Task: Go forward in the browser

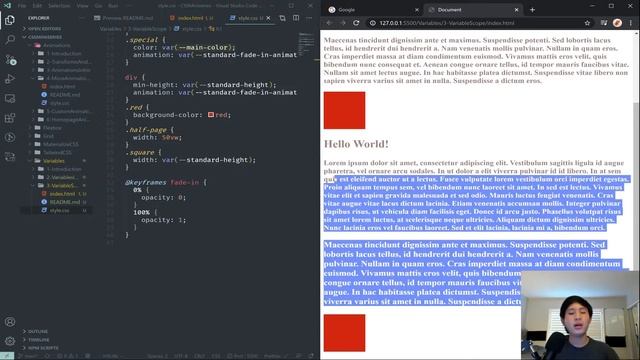Action: tap(342, 23)
